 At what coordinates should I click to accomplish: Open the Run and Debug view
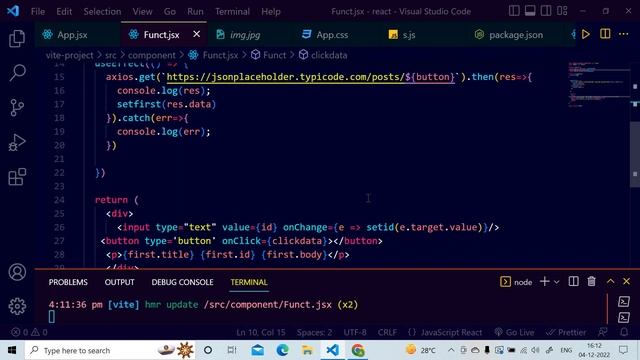[17, 142]
